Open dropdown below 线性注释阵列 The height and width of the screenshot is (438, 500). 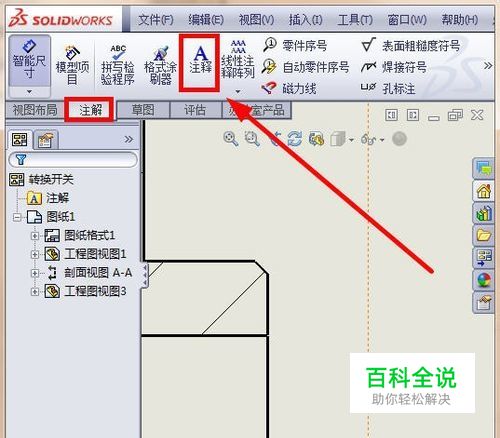238,91
